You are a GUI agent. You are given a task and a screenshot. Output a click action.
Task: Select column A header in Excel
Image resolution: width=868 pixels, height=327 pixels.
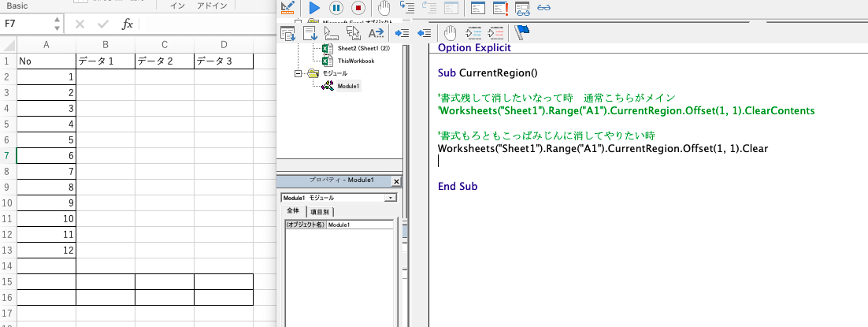[46, 45]
